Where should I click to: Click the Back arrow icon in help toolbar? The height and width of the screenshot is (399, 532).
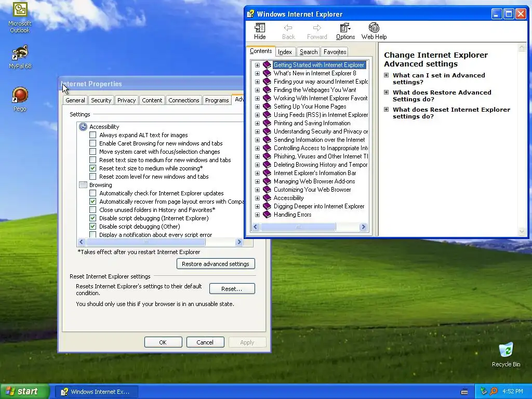point(288,28)
